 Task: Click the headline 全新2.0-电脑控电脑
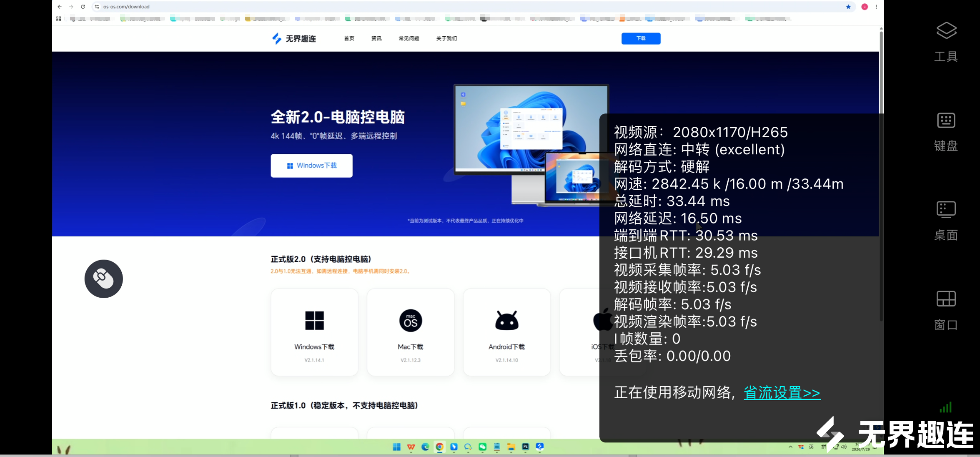[x=338, y=117]
